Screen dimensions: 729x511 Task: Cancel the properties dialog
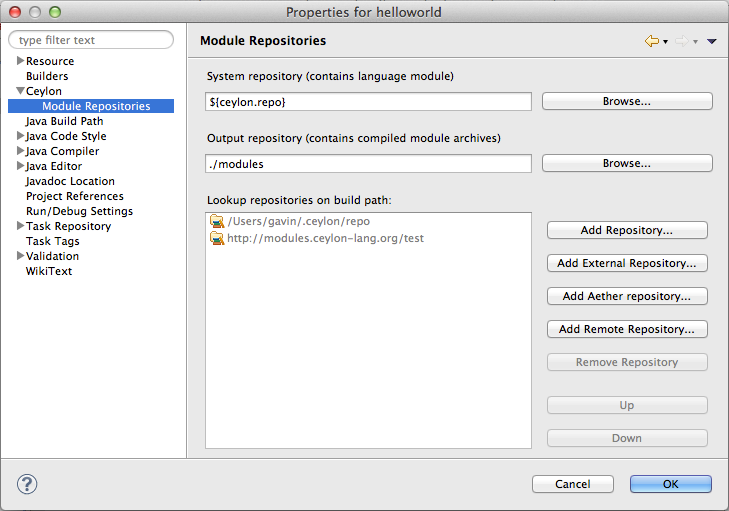573,484
